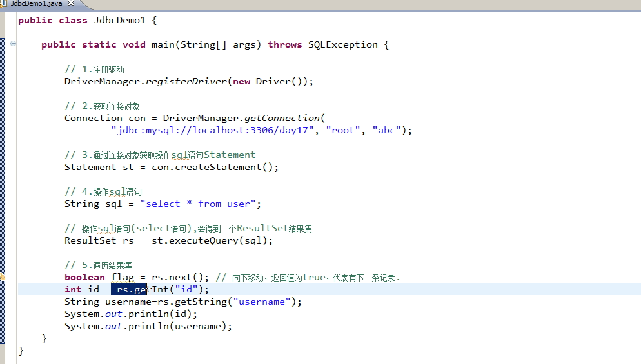Click the 'String sql' declaration
This screenshot has width=641, height=364.
click(x=94, y=204)
